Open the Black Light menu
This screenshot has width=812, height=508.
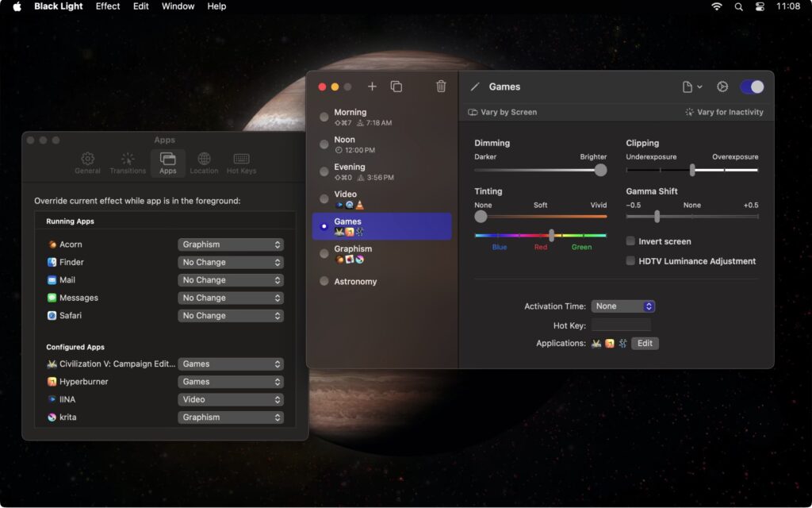click(58, 6)
